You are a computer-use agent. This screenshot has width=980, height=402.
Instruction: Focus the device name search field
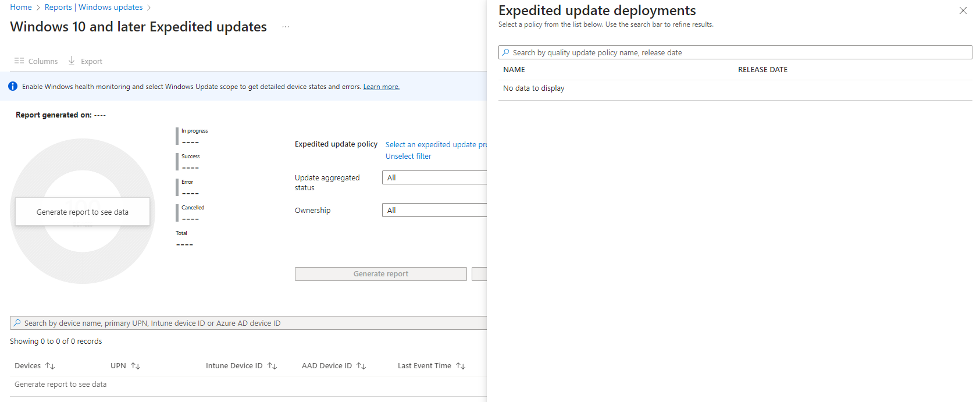248,323
